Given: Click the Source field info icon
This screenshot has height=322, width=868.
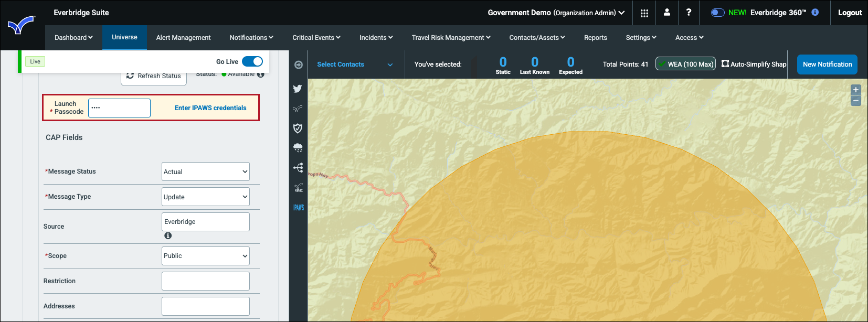Looking at the screenshot, I should click(x=168, y=236).
